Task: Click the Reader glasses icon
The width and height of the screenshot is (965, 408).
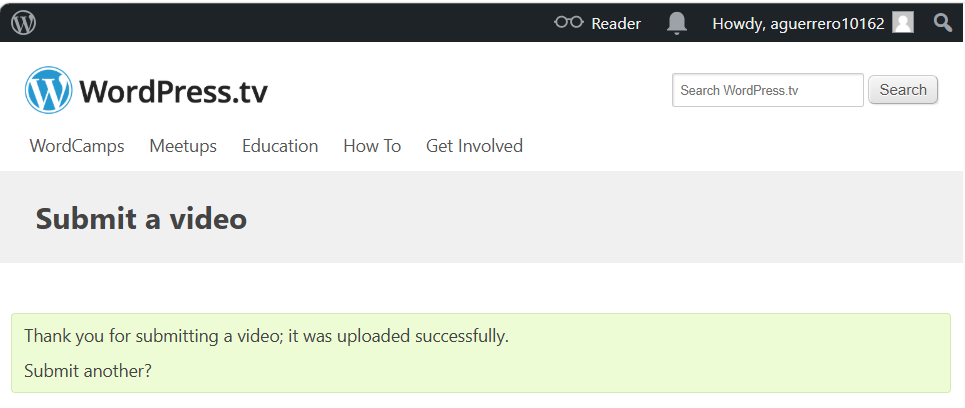Action: click(x=568, y=22)
